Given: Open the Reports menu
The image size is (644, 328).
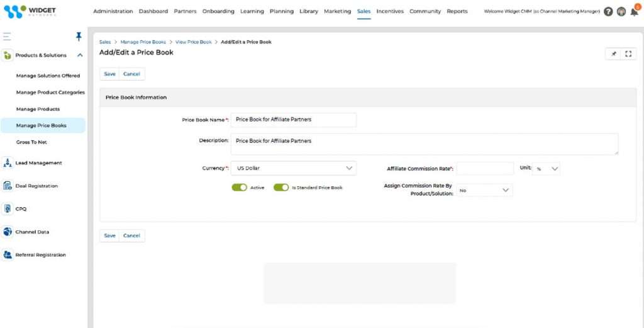Looking at the screenshot, I should (x=457, y=11).
